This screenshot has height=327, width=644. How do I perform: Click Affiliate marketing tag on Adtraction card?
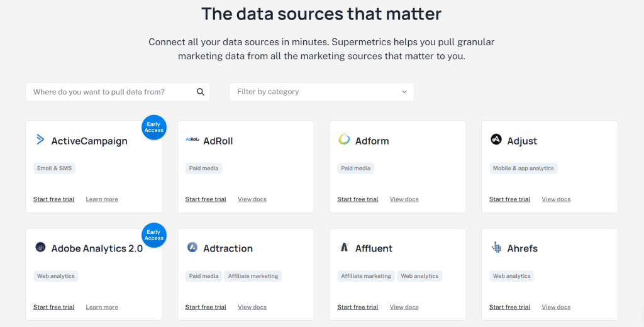click(x=253, y=276)
